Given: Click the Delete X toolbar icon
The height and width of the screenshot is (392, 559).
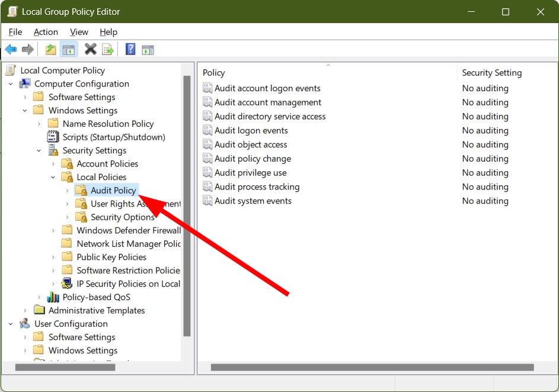Looking at the screenshot, I should [91, 49].
